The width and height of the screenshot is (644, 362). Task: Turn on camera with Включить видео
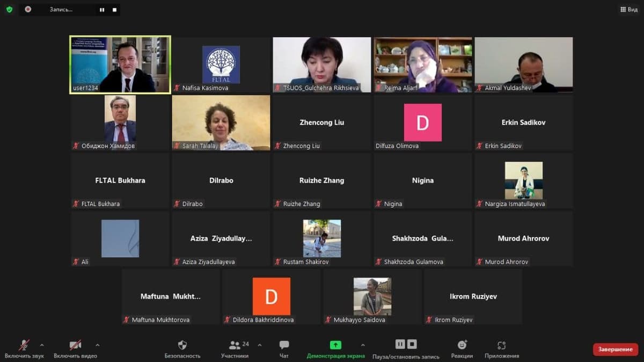coord(75,349)
